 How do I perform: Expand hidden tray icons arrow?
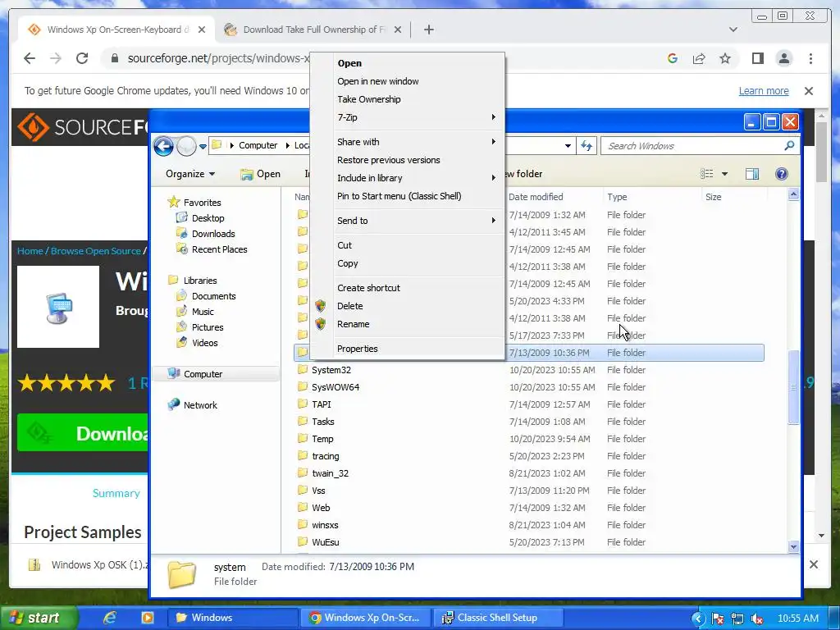click(698, 619)
